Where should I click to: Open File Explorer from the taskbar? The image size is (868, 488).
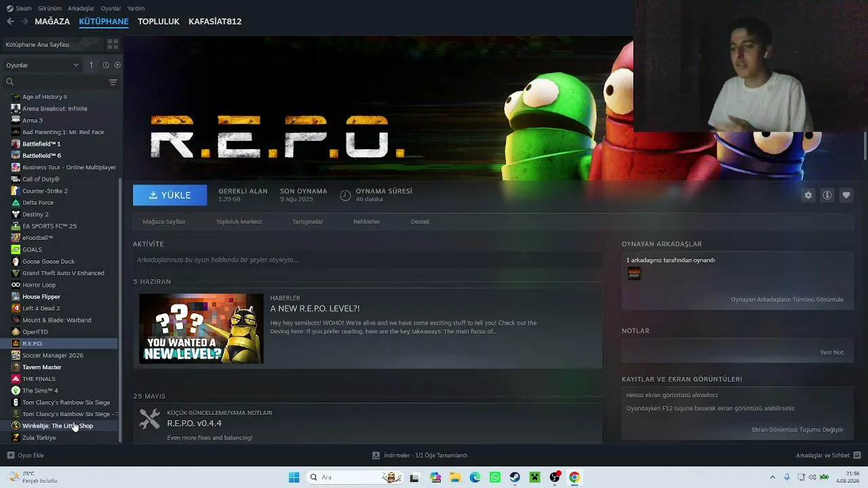click(455, 477)
